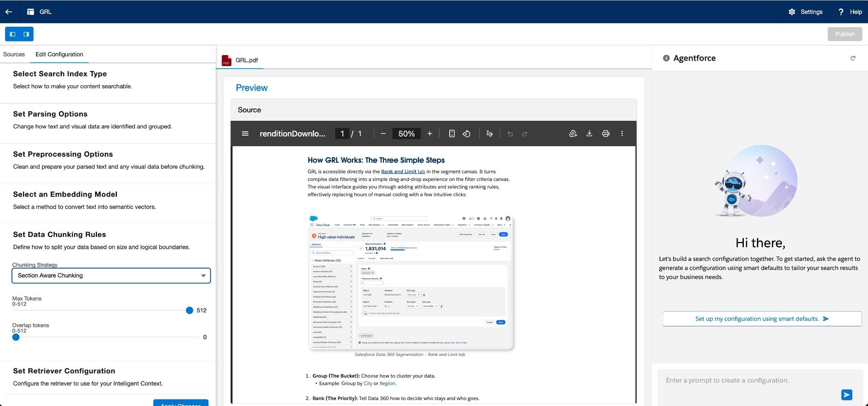Open PDF viewer more actions menu

tap(622, 133)
